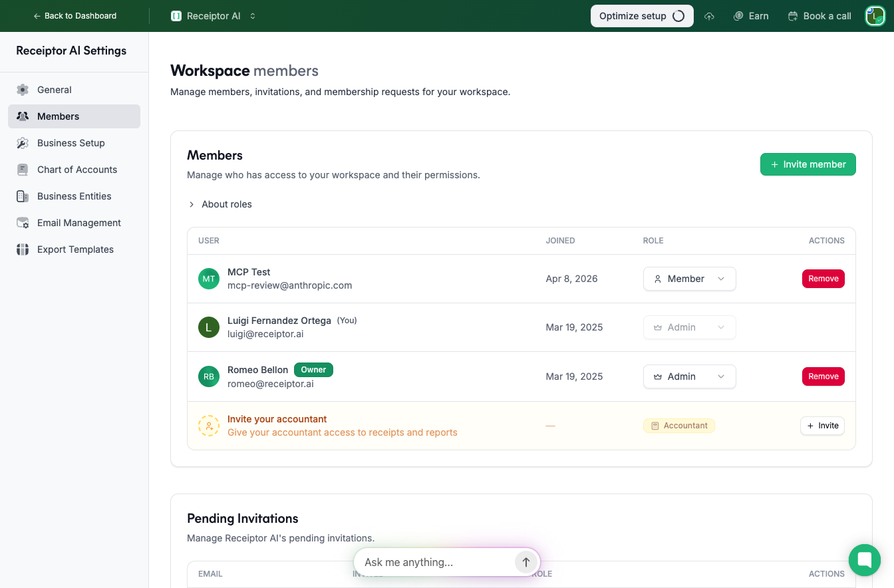Click the Email Management icon
The width and height of the screenshot is (894, 588).
23,223
